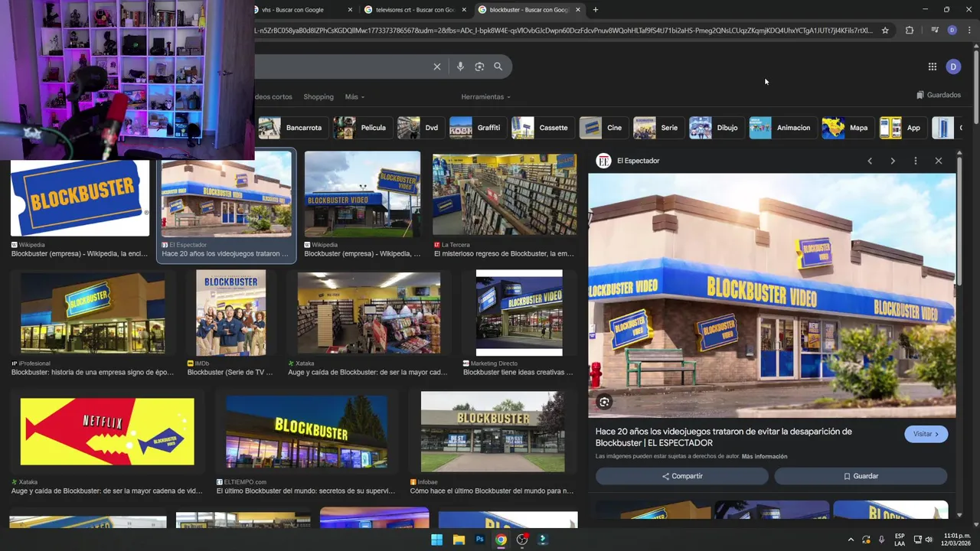Start a voice search with the microphone
This screenshot has height=551, width=980.
pyautogui.click(x=460, y=67)
